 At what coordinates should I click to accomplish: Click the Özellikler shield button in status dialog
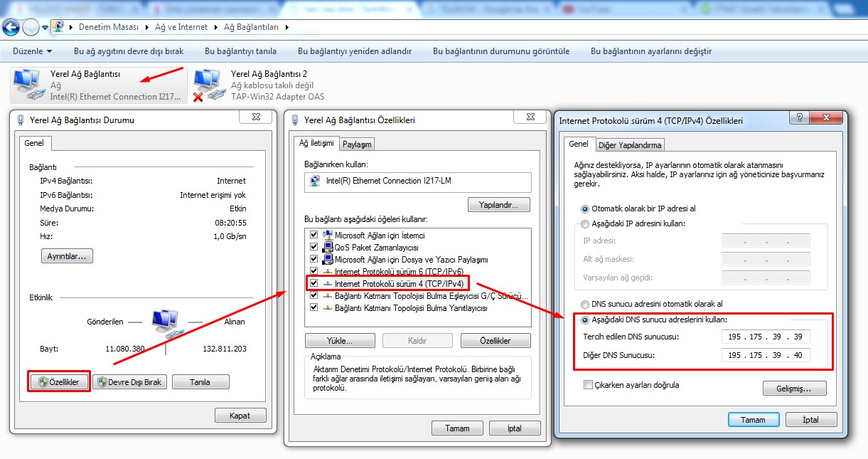(x=59, y=382)
